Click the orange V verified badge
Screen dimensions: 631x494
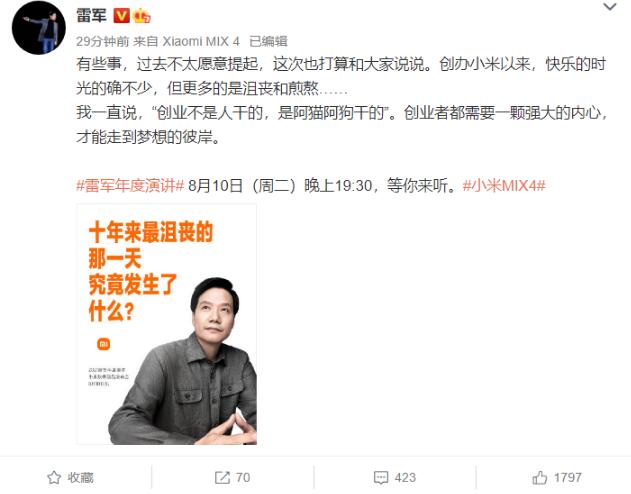[x=121, y=16]
